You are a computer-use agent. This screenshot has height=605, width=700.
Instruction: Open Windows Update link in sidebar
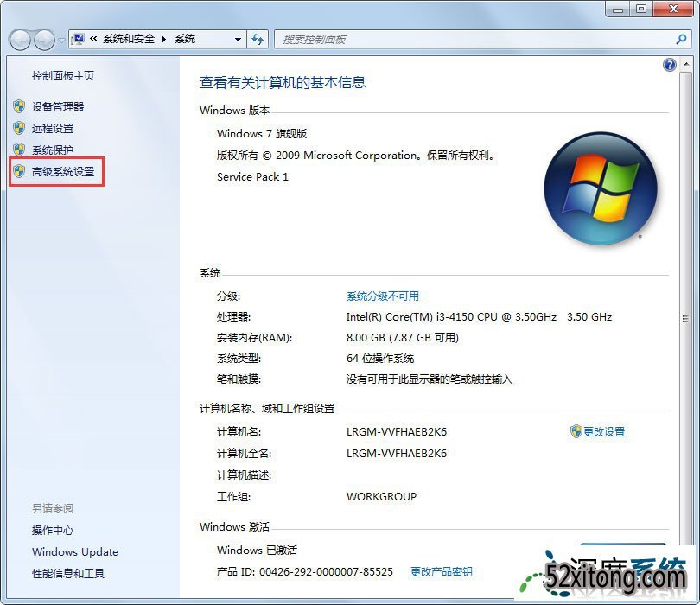tap(75, 552)
